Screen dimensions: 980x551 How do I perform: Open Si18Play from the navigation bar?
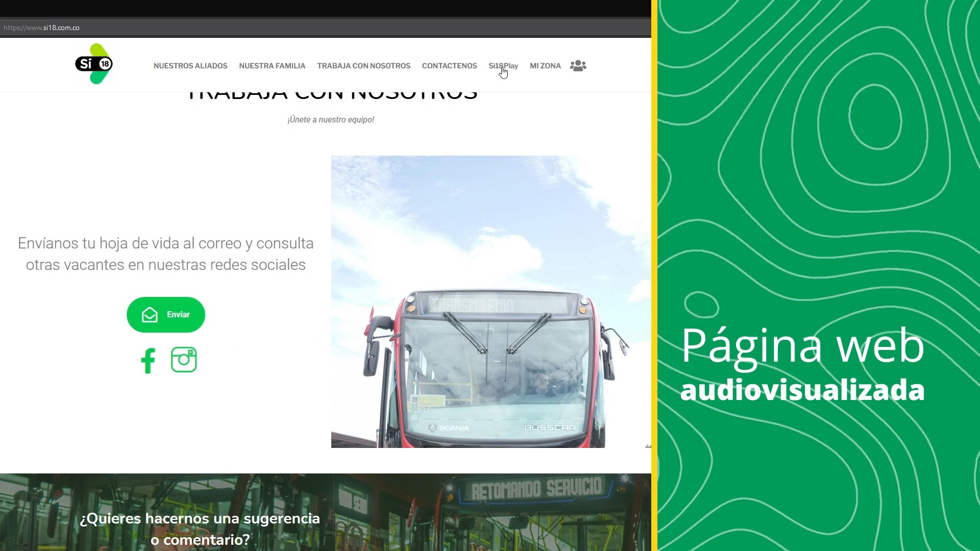coord(503,66)
